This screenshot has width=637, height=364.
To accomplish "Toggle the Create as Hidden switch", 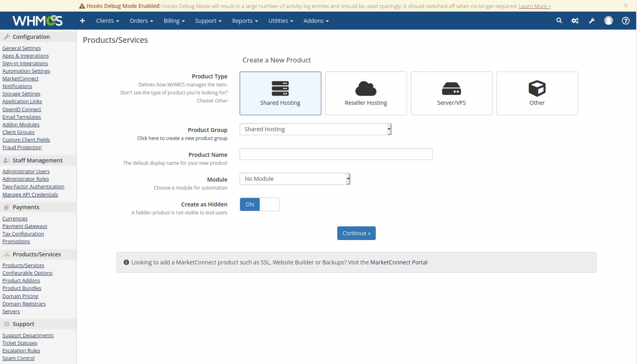I will tap(260, 204).
